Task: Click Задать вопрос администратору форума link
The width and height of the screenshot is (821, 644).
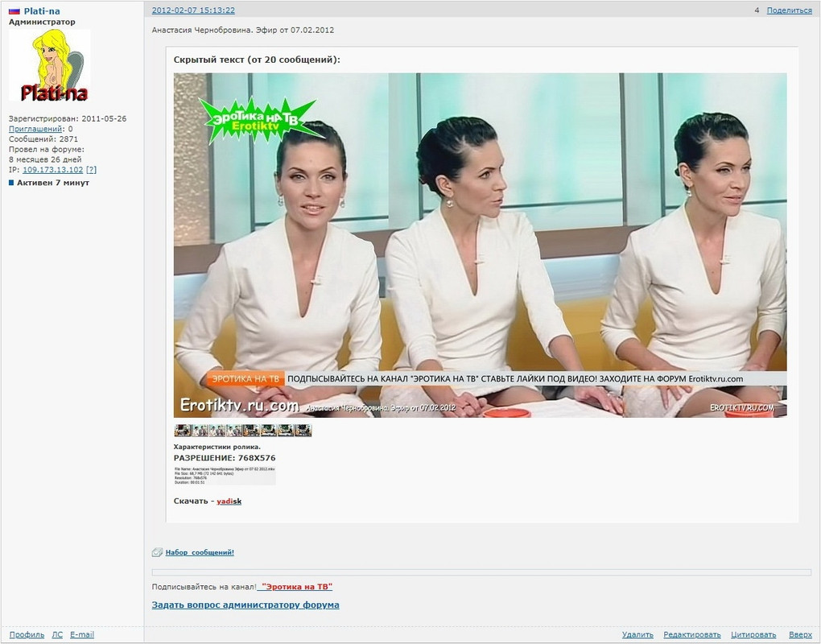Action: coord(245,605)
